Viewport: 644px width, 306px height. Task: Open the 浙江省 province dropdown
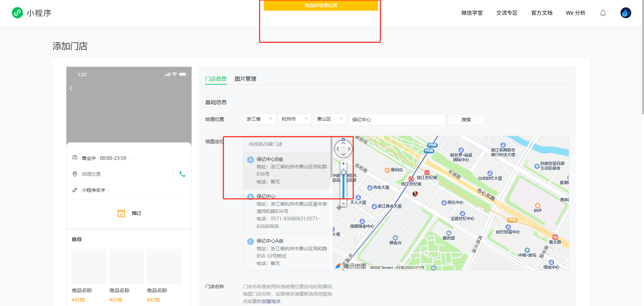point(260,119)
